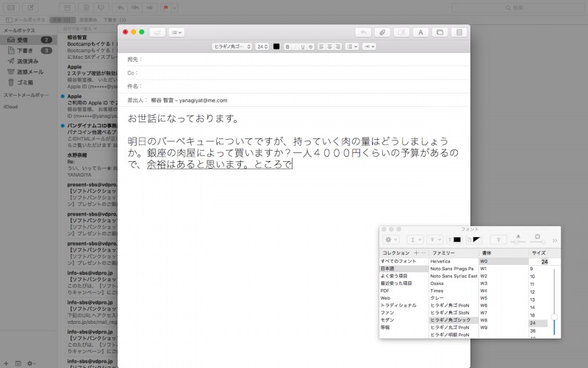Screen dimensions: 588x368
Task: Select the Osaka font family
Action: click(x=453, y=283)
